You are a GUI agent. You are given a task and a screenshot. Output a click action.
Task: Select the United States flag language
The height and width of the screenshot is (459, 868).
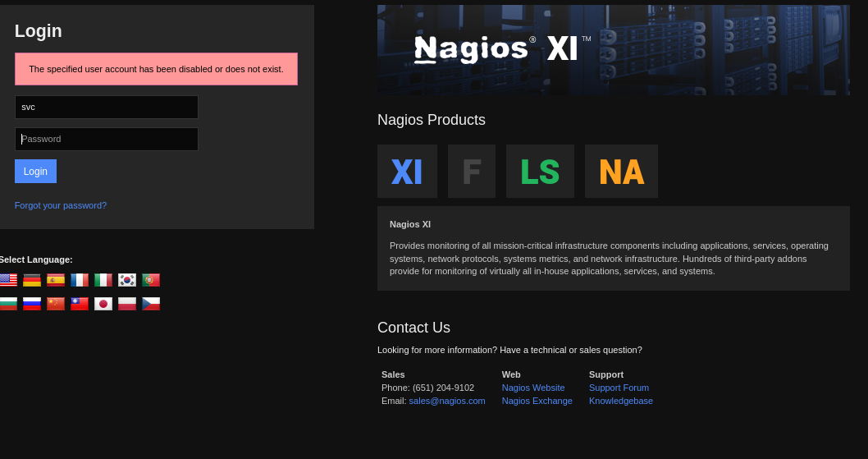click(8, 280)
